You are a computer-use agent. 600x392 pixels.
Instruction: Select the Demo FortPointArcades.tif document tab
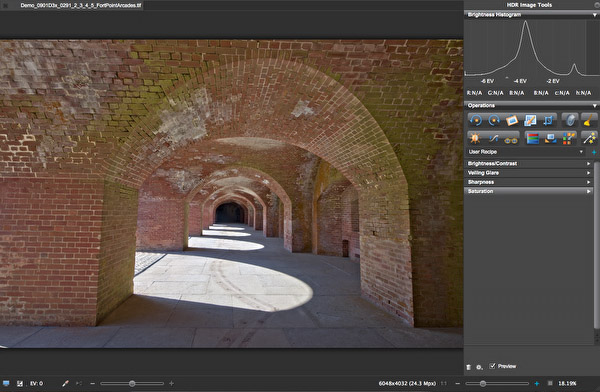click(x=80, y=5)
